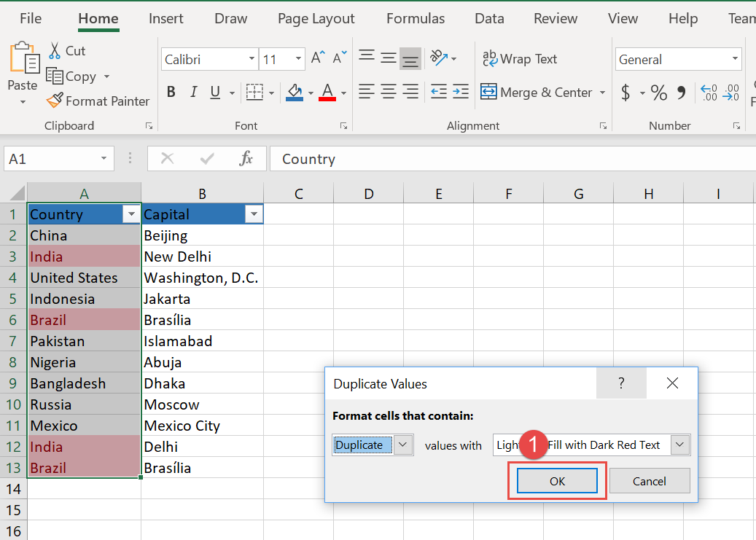Click the Increase Indent icon

[x=461, y=92]
